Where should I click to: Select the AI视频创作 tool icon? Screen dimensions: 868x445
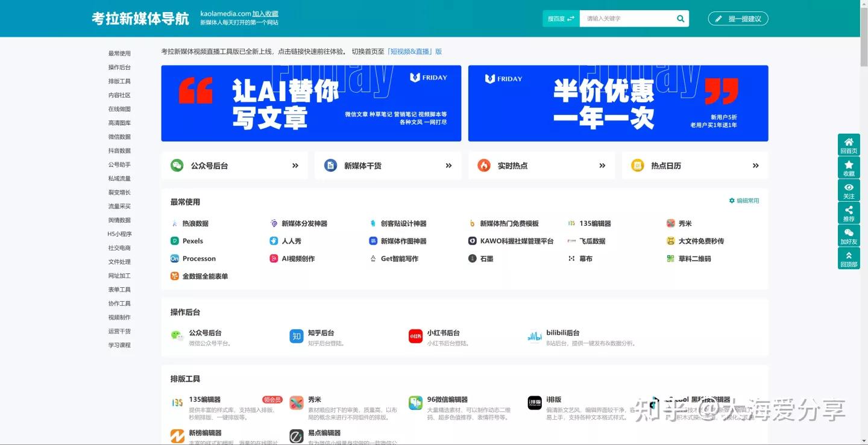[273, 258]
